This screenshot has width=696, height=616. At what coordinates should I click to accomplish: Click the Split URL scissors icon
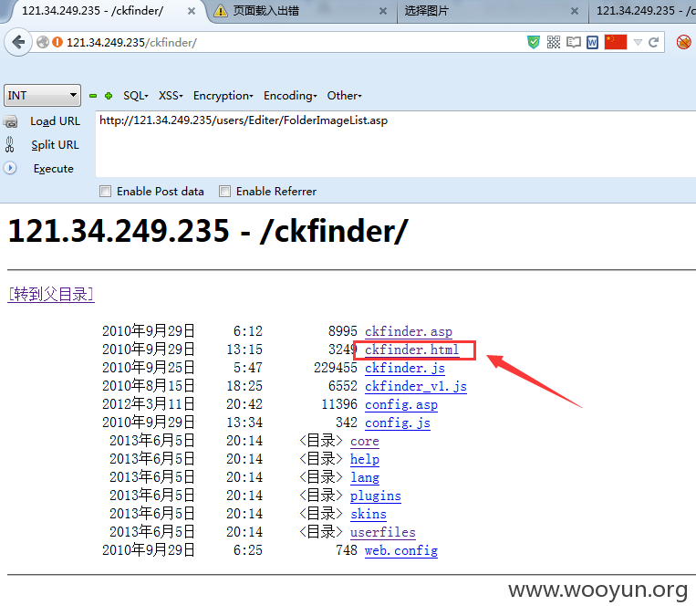10,145
